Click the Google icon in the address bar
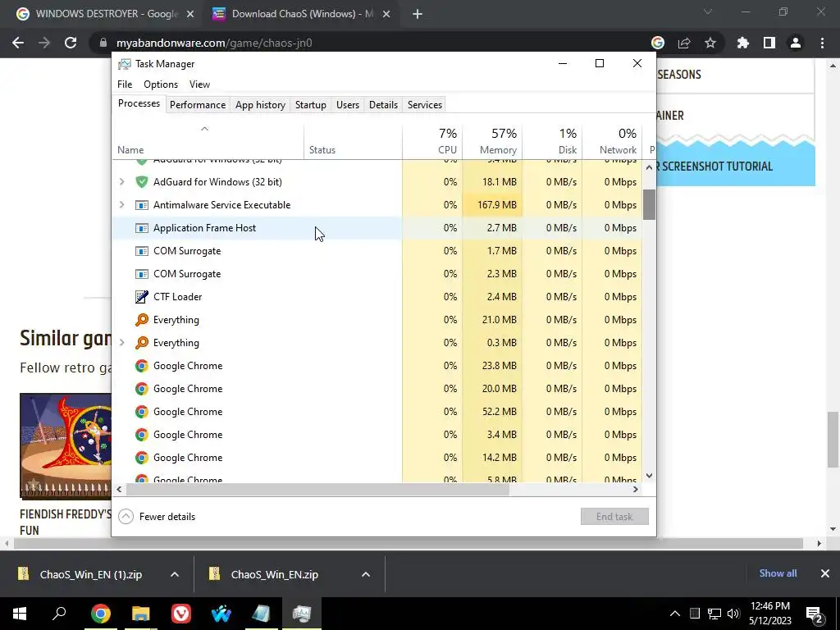 tap(658, 43)
